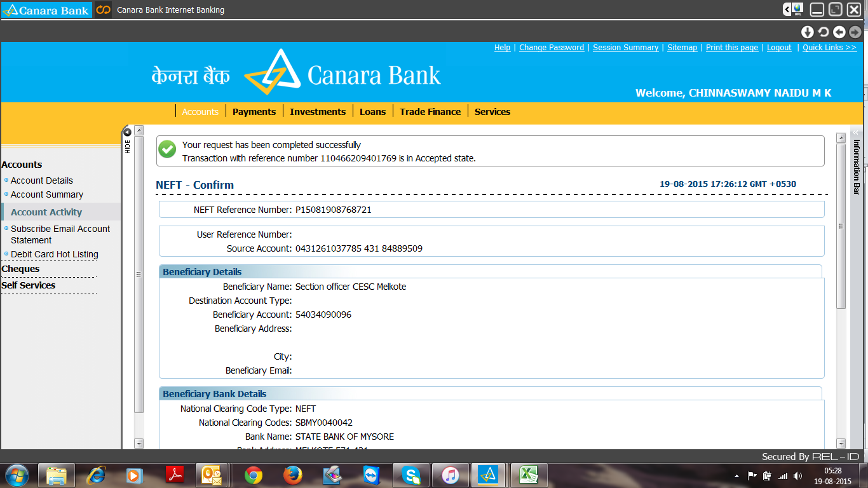
Task: Open the Investments menu
Action: point(318,112)
